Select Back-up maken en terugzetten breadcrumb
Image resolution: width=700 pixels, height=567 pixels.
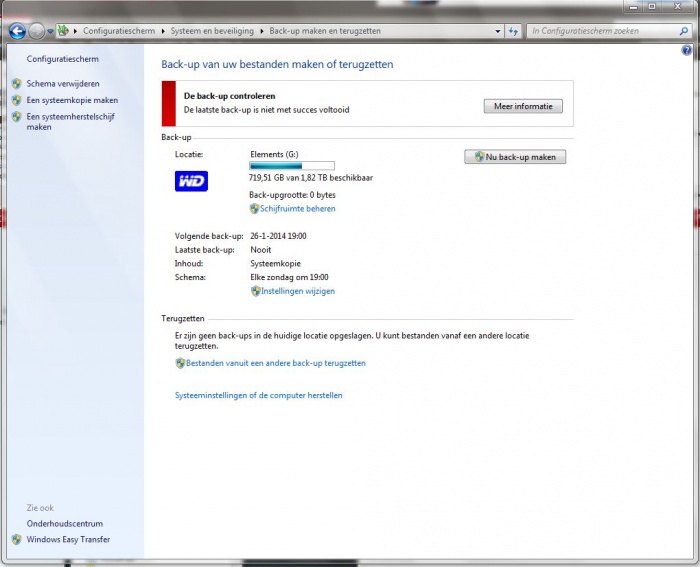click(325, 31)
